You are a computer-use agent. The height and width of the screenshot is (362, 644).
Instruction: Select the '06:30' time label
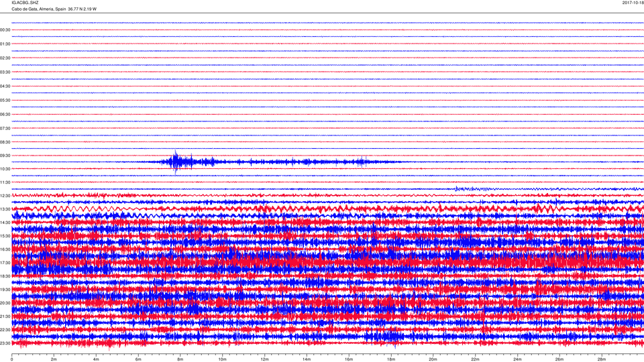pyautogui.click(x=5, y=115)
